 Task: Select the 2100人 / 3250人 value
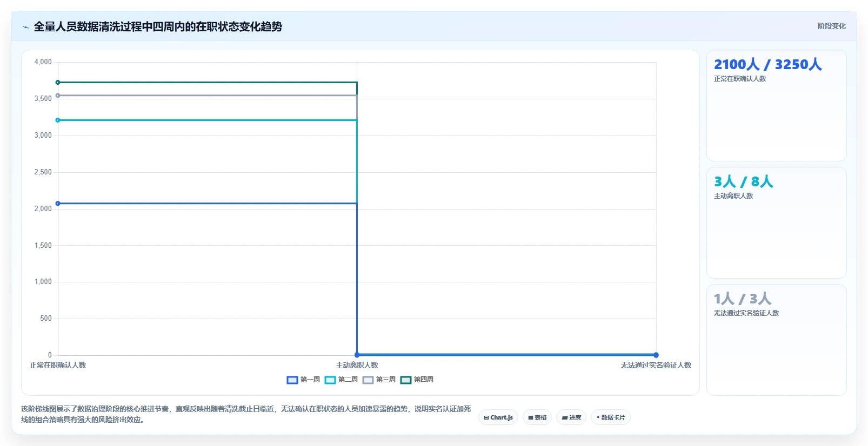767,64
